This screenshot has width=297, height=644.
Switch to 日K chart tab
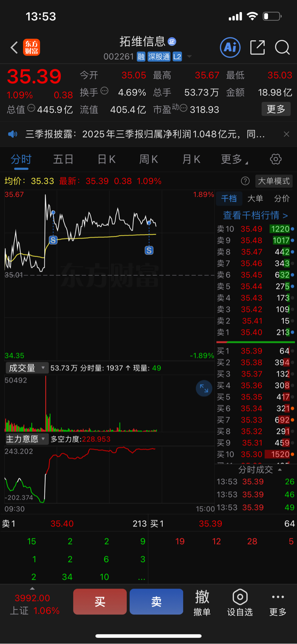coord(106,159)
